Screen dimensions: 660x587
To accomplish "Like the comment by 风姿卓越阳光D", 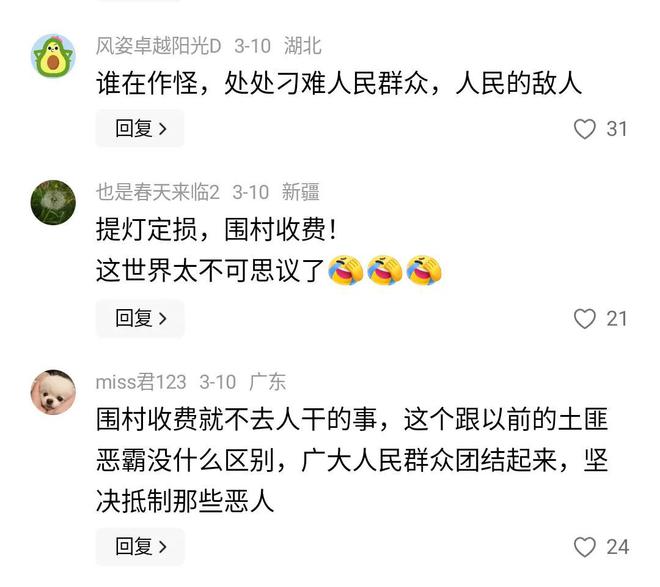I will (585, 129).
